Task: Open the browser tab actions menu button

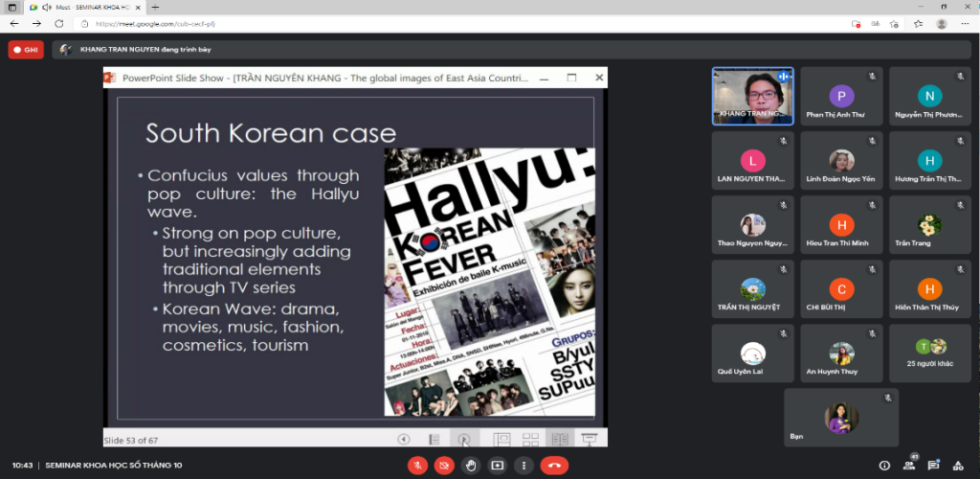Action: [11, 8]
